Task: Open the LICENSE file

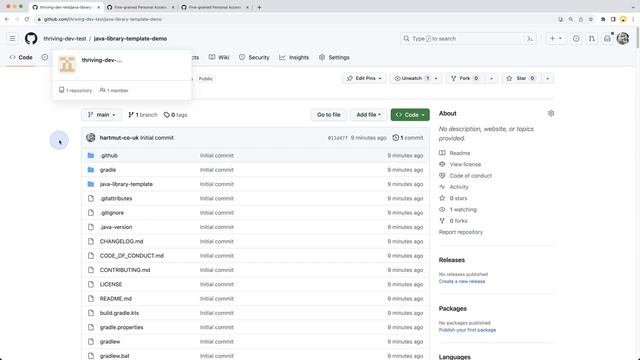Action: [x=111, y=284]
